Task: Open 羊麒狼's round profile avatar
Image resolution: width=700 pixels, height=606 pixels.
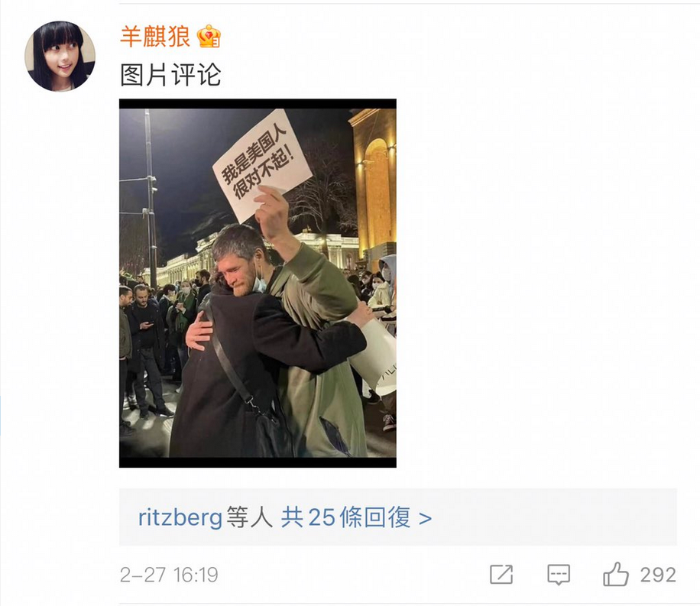Action: tap(60, 57)
